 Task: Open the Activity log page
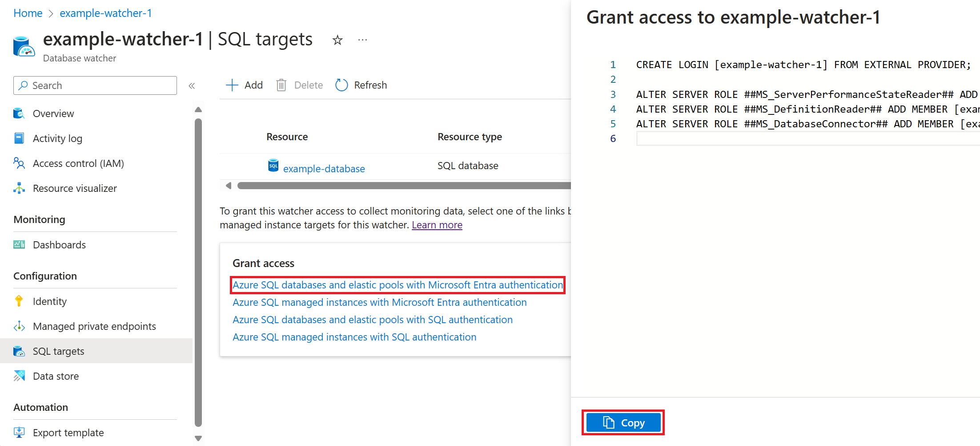[57, 138]
